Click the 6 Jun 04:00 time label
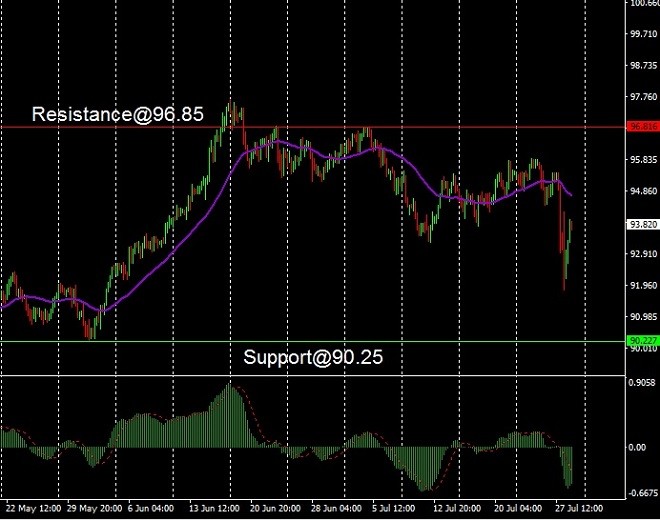The image size is (660, 521). 151,508
